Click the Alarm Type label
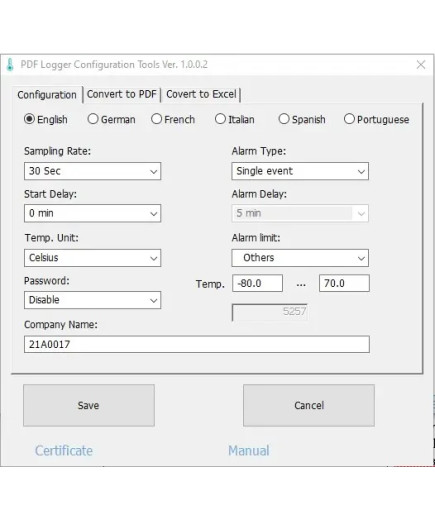The width and height of the screenshot is (435, 521). pyautogui.click(x=259, y=151)
